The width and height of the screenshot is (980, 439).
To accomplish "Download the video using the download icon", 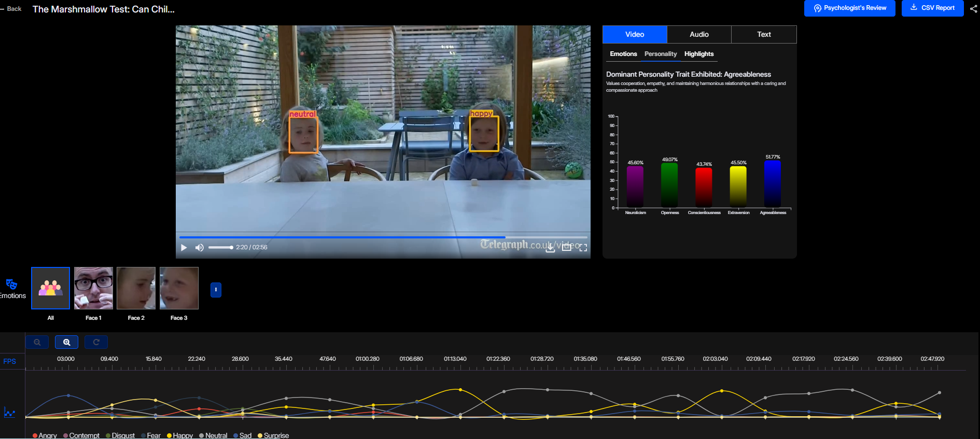I will (x=550, y=248).
